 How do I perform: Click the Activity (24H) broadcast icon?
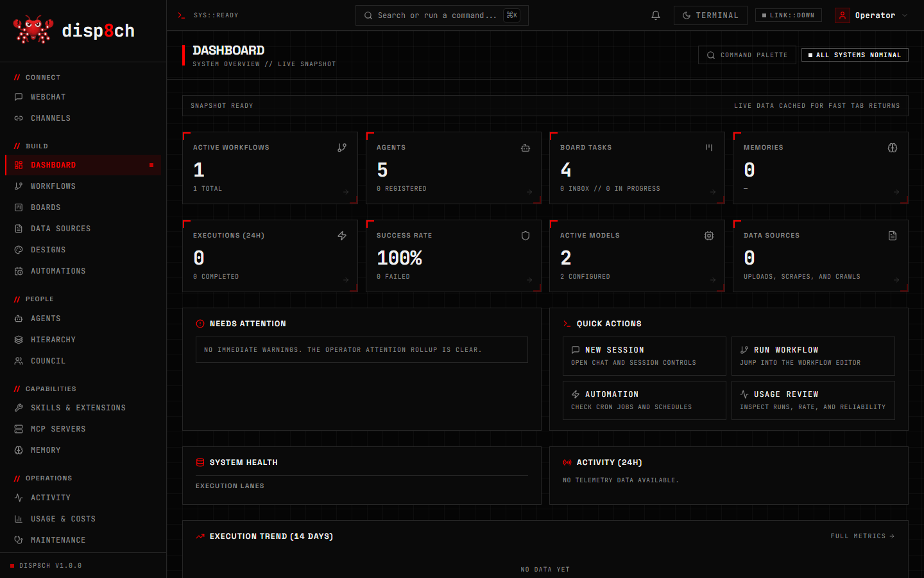pyautogui.click(x=567, y=462)
